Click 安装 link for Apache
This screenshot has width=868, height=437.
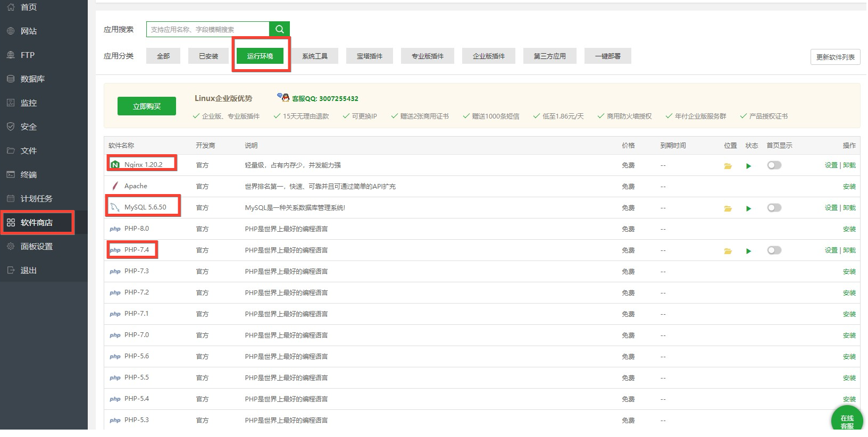click(849, 187)
